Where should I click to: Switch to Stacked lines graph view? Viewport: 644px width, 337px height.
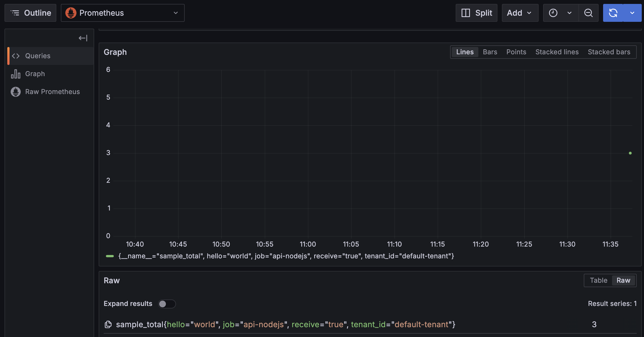(557, 52)
